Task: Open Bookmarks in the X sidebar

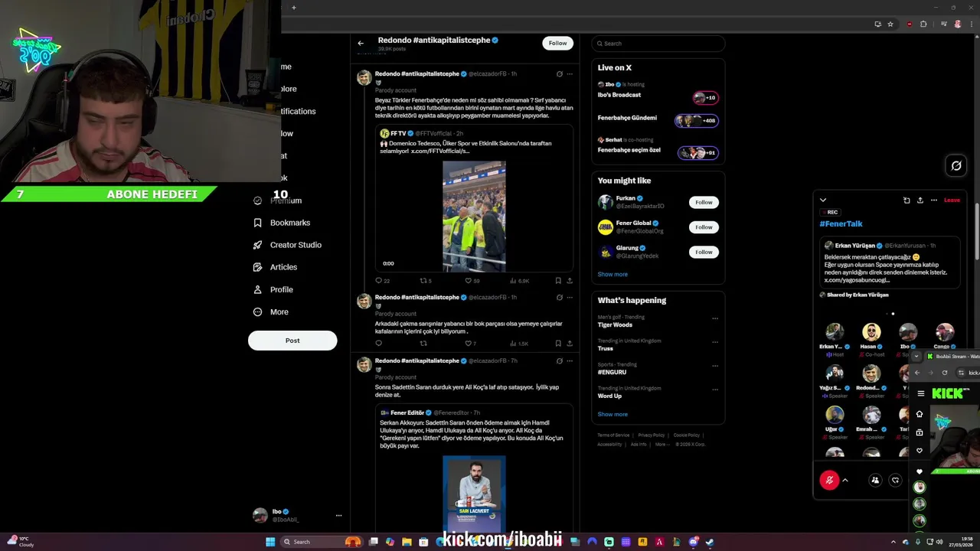Action: 282,223
